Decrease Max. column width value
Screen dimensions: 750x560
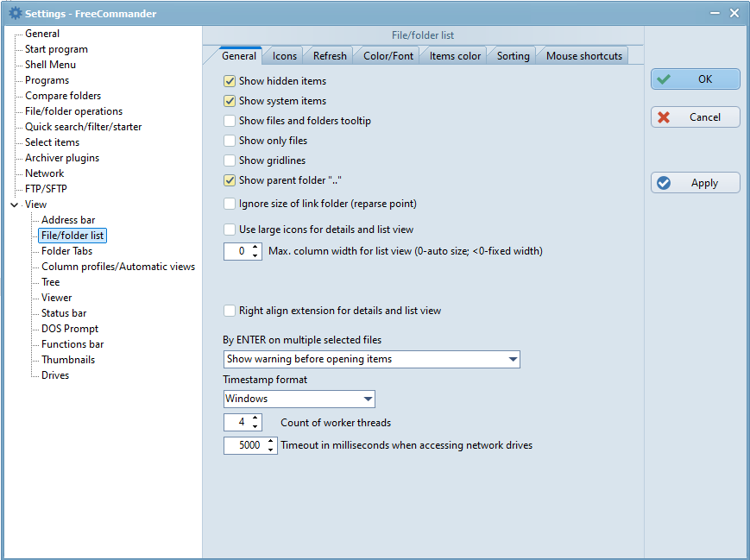[x=255, y=255]
